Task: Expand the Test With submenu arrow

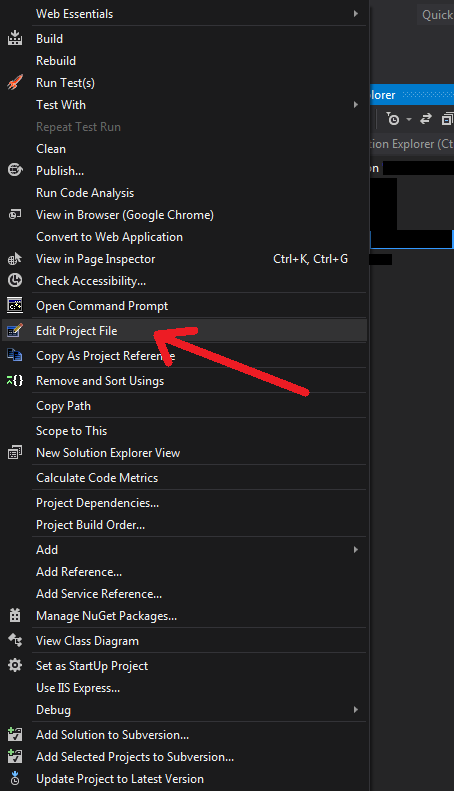Action: pyautogui.click(x=356, y=104)
